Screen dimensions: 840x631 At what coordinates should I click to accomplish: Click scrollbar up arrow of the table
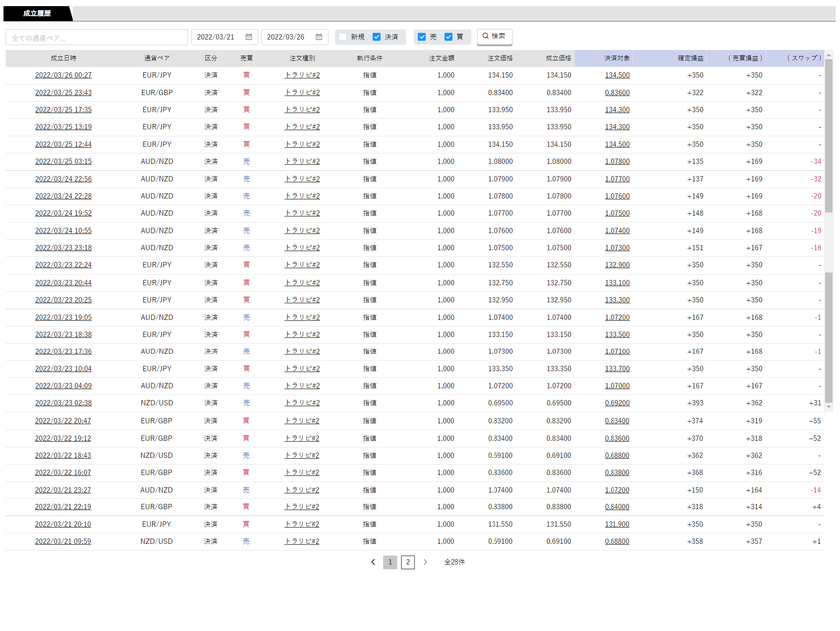[829, 55]
